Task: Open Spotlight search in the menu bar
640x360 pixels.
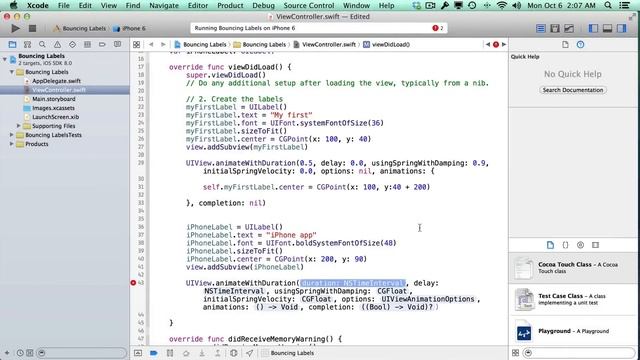Action: coord(608,5)
